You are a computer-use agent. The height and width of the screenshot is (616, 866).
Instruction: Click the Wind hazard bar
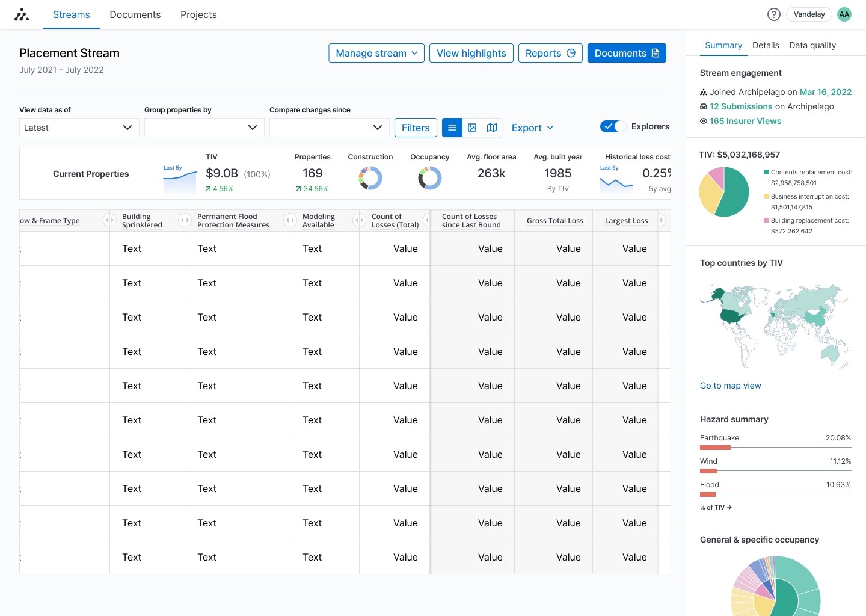tap(776, 471)
